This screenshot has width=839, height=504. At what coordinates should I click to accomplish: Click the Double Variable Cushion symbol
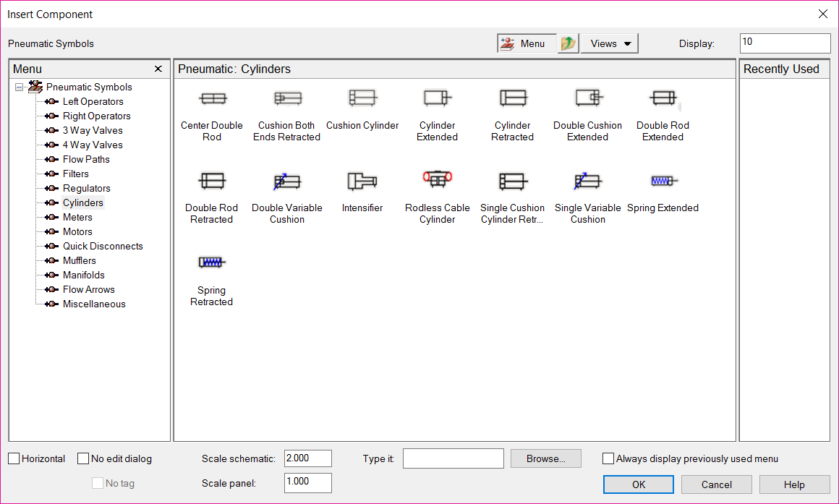(x=287, y=181)
